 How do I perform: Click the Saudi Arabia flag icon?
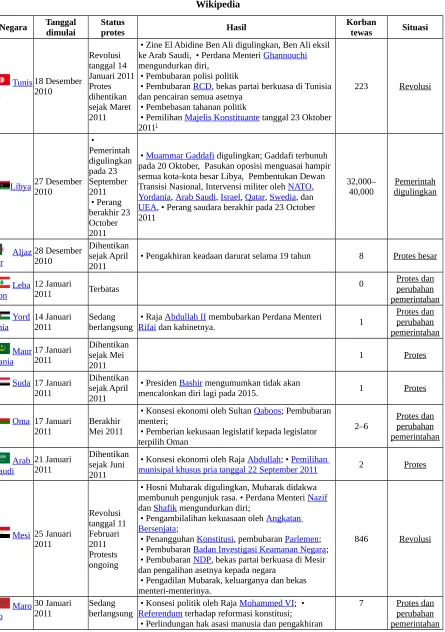point(5,458)
